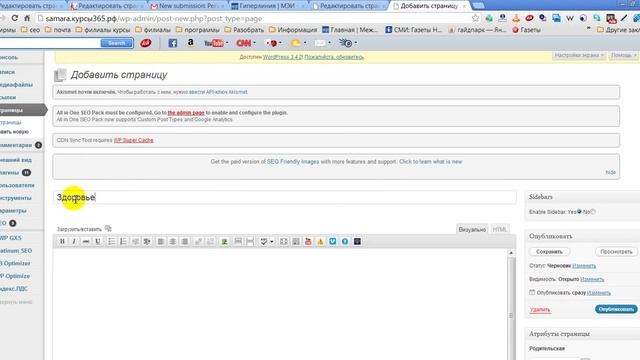Viewport: 640px width, 360px height.
Task: Insert a numbered list
Action: (123, 241)
